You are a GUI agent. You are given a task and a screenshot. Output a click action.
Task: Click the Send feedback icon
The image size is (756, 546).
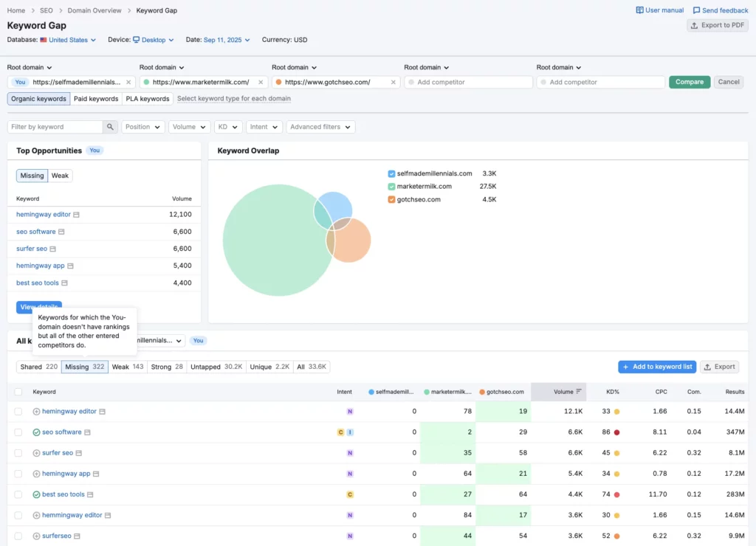tap(696, 10)
